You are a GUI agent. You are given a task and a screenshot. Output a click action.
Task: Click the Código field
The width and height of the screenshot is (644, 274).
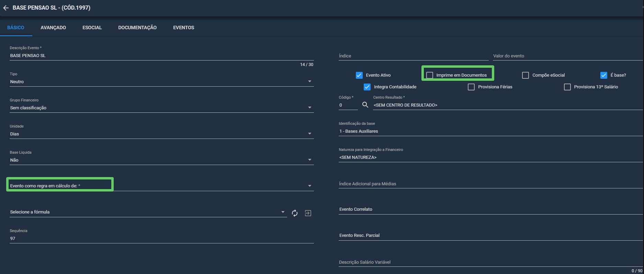click(x=348, y=105)
